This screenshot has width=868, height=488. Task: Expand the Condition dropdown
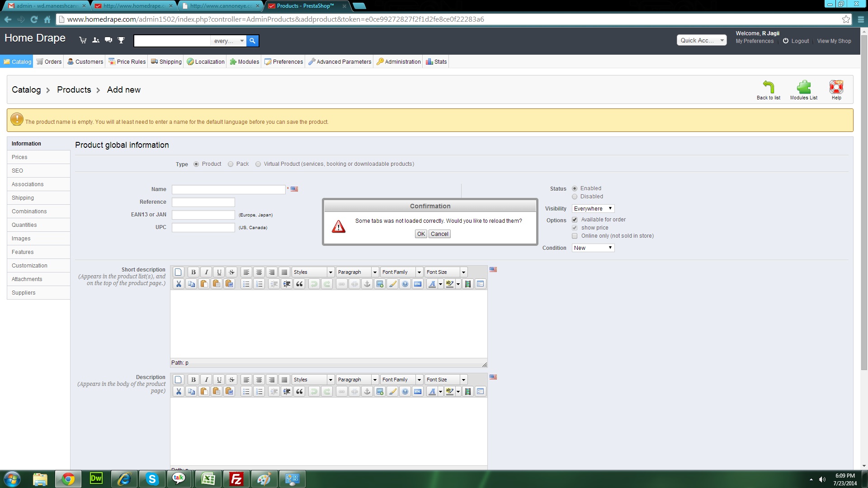tap(593, 248)
